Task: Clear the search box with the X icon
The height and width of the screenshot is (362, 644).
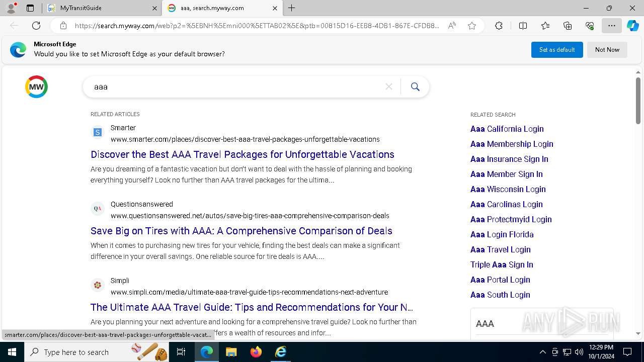Action: (x=389, y=87)
